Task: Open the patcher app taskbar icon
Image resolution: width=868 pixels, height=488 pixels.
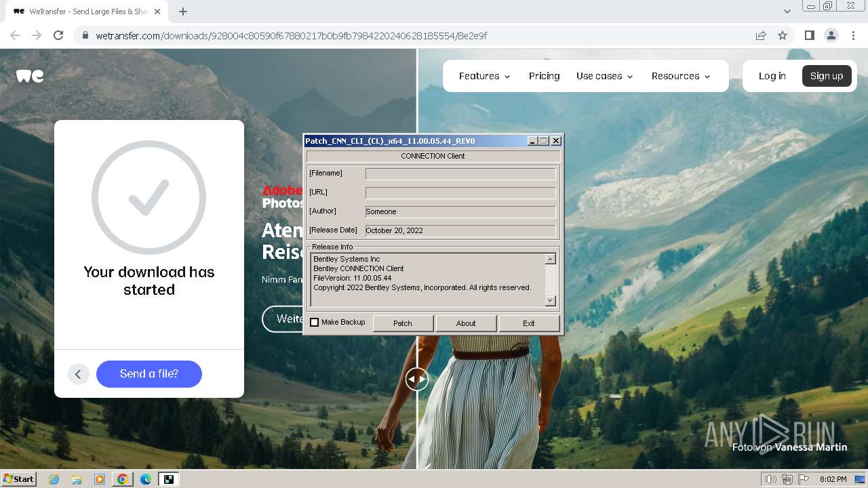Action: point(168,479)
